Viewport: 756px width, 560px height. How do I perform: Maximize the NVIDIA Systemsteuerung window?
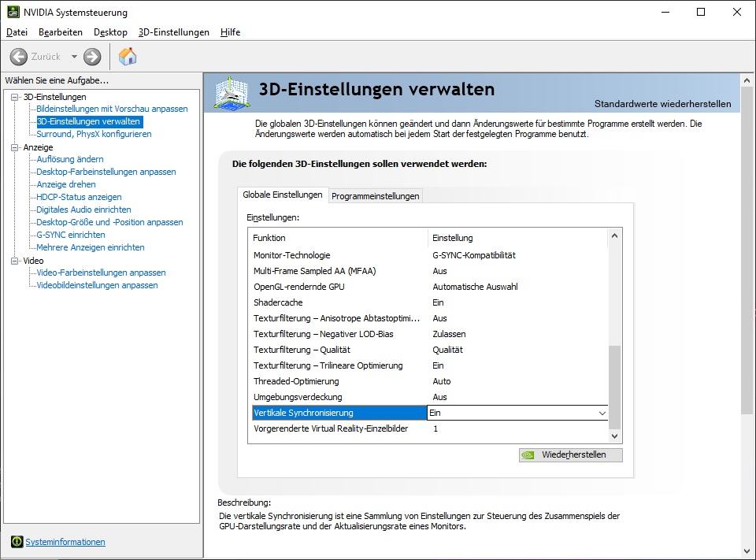tap(701, 12)
